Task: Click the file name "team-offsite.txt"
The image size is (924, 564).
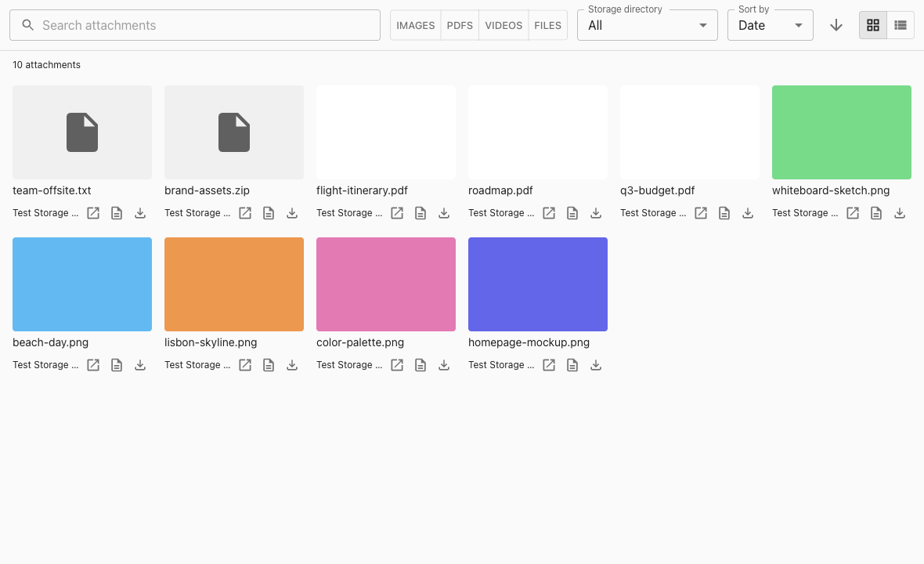Action: [52, 191]
